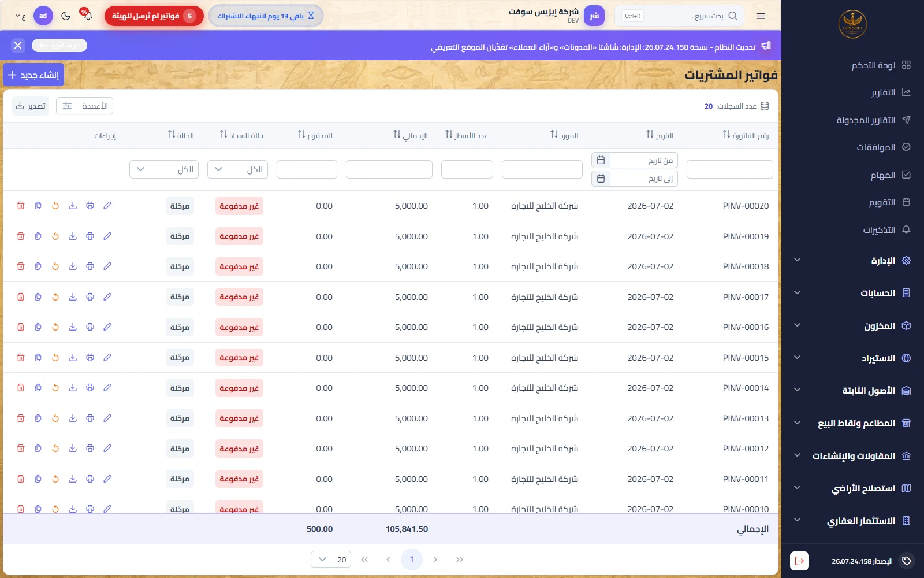Open calendar picker for من تاريخ
The image size is (924, 578).
601,160
